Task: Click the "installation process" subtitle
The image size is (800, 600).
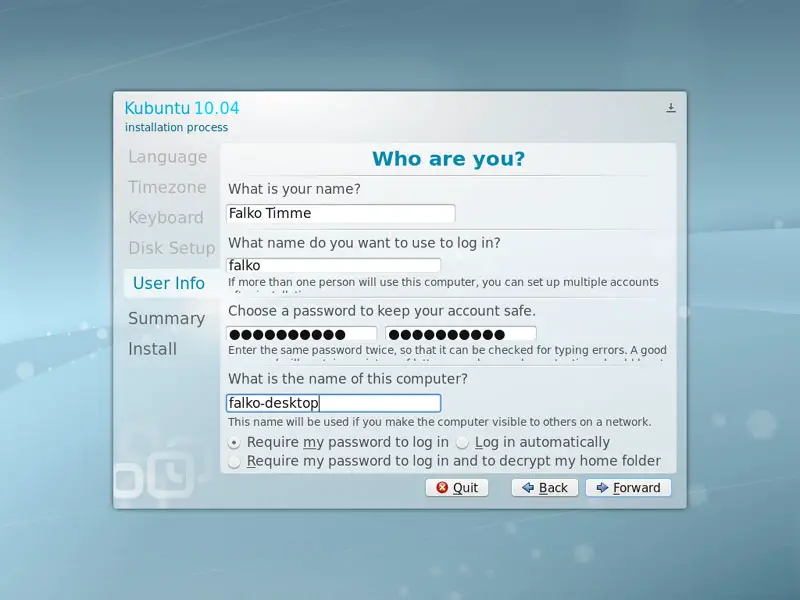Action: pos(177,128)
